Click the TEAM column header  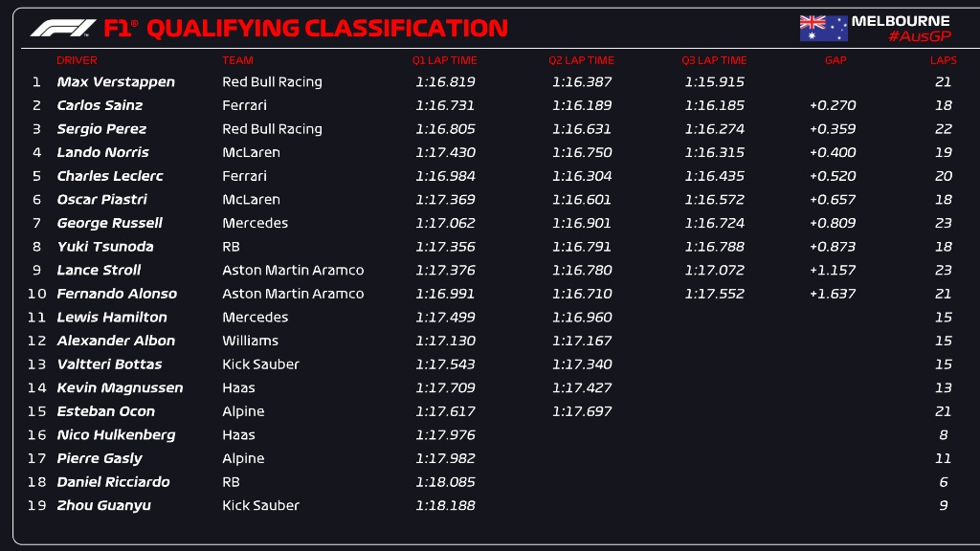click(237, 60)
